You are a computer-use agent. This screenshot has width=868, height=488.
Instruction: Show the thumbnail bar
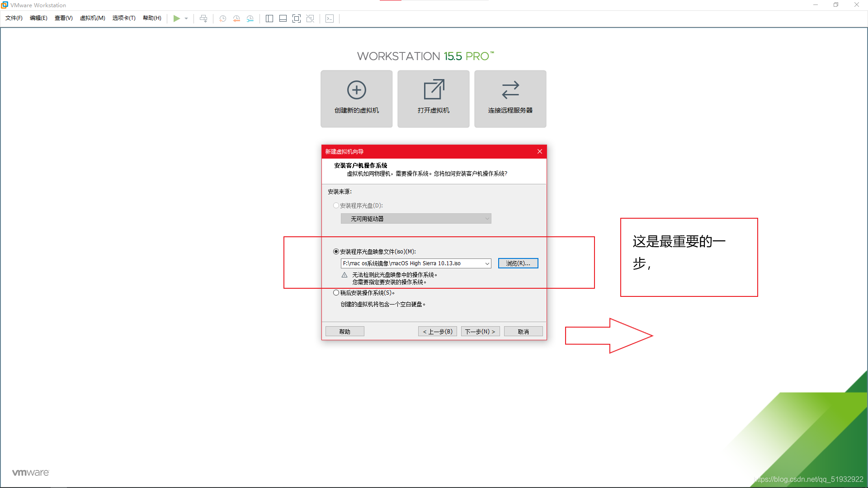[283, 19]
